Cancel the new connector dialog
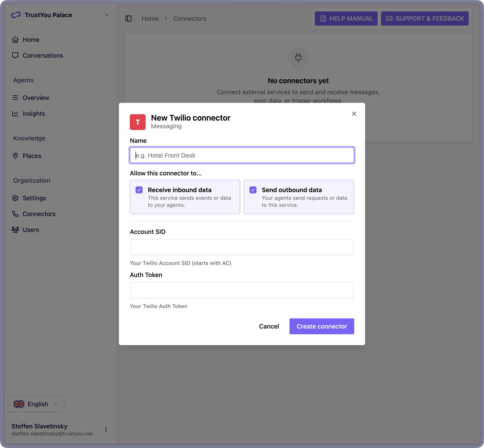The height and width of the screenshot is (448, 484). click(269, 326)
